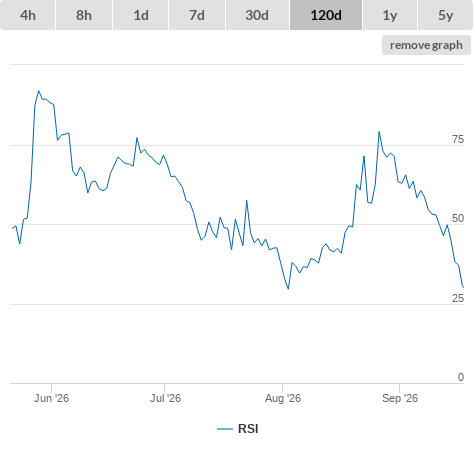Click the Jul '26 axis label
The image size is (474, 455).
pos(165,398)
